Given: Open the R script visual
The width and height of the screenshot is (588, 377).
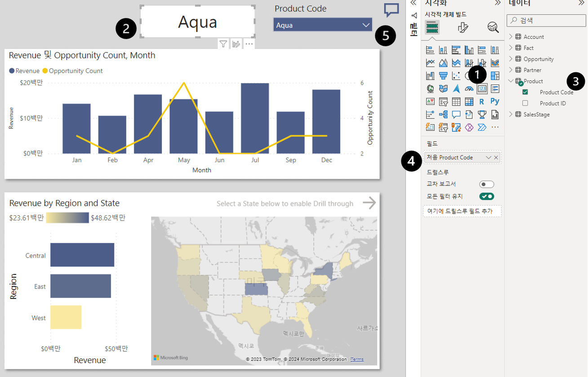Looking at the screenshot, I should [482, 101].
